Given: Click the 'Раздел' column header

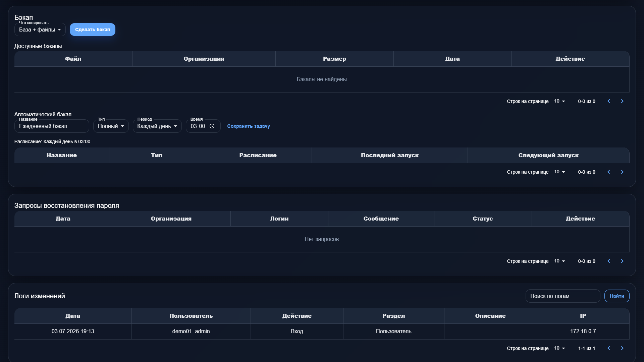Looking at the screenshot, I should point(394,316).
